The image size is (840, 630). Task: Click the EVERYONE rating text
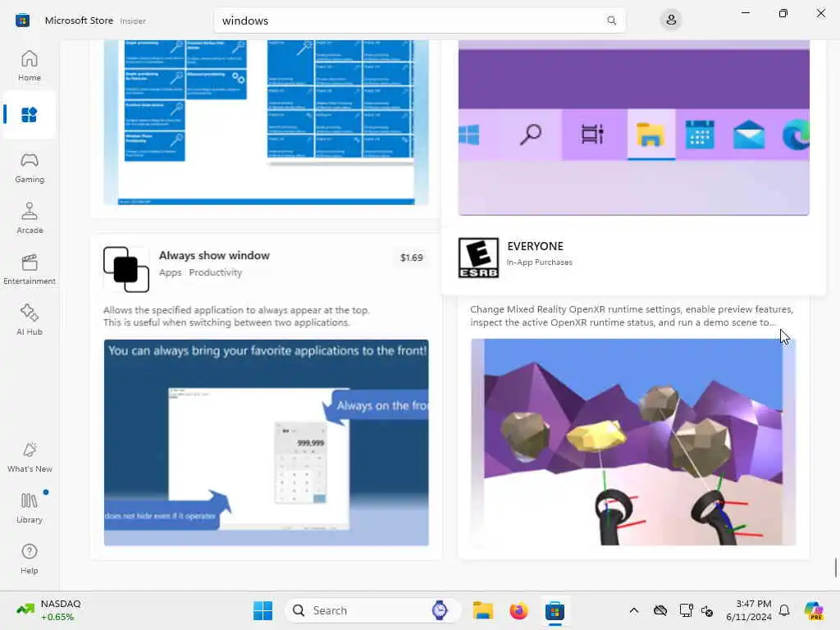click(x=535, y=246)
